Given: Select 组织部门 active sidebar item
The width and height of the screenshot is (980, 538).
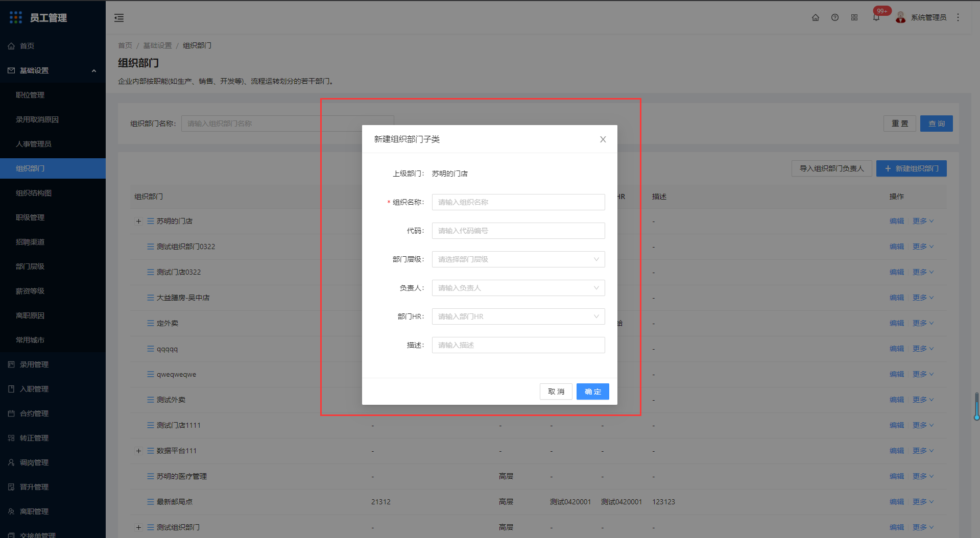Looking at the screenshot, I should coord(53,168).
